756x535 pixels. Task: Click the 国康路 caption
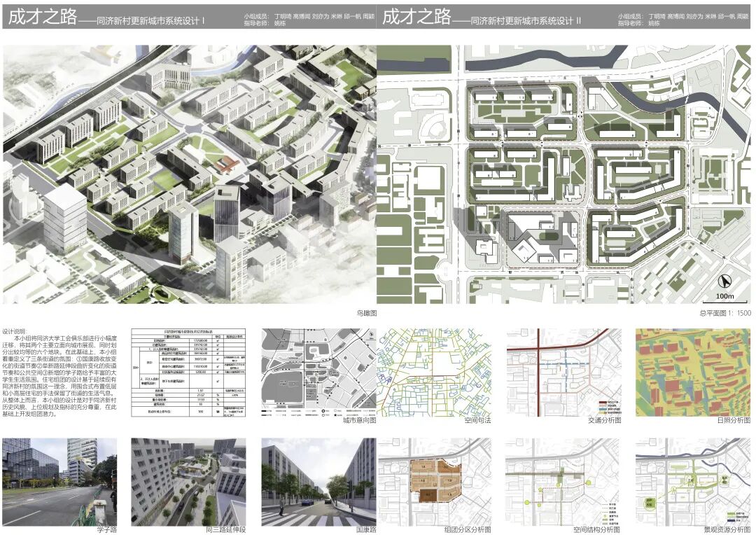point(366,529)
